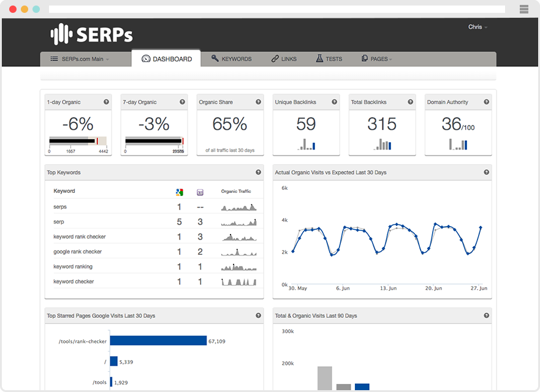
Task: Open the Links tab
Action: (x=284, y=59)
